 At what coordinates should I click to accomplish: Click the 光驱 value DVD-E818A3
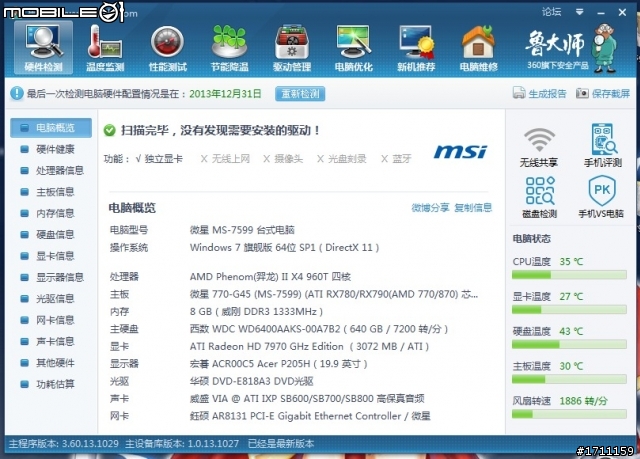coord(251,381)
